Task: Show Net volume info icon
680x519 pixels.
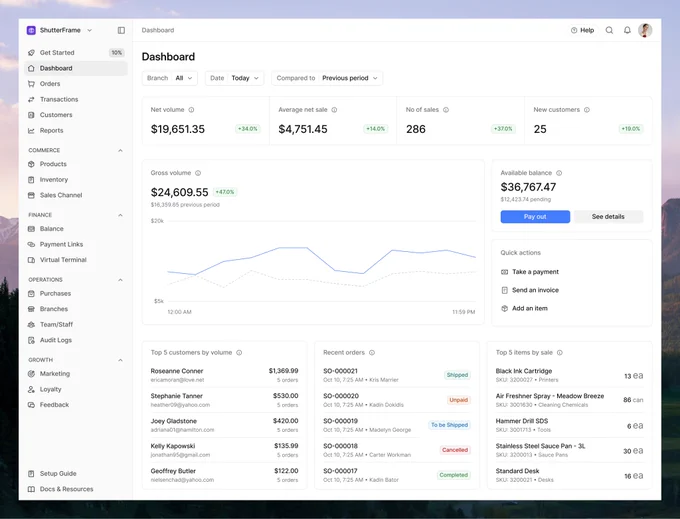Action: (191, 110)
